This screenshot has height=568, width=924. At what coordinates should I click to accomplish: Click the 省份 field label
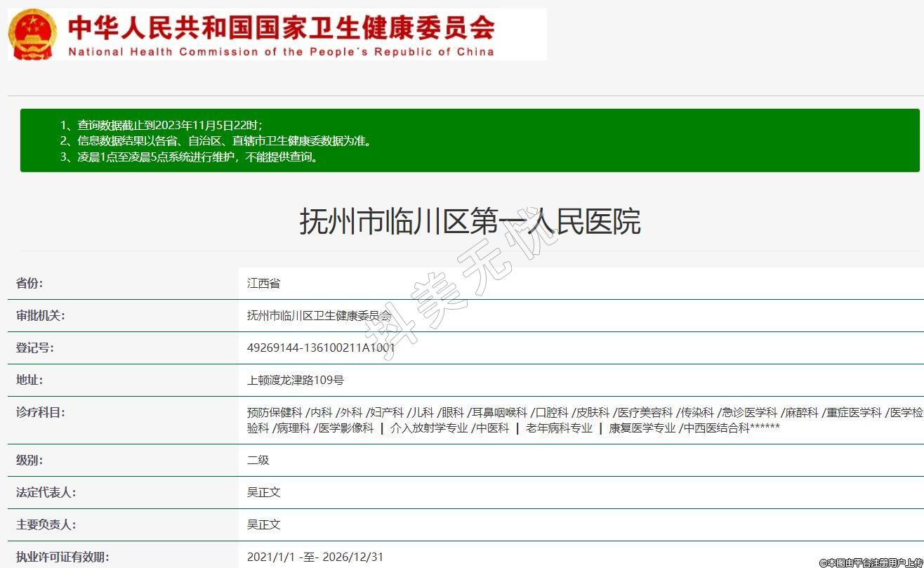(29, 283)
